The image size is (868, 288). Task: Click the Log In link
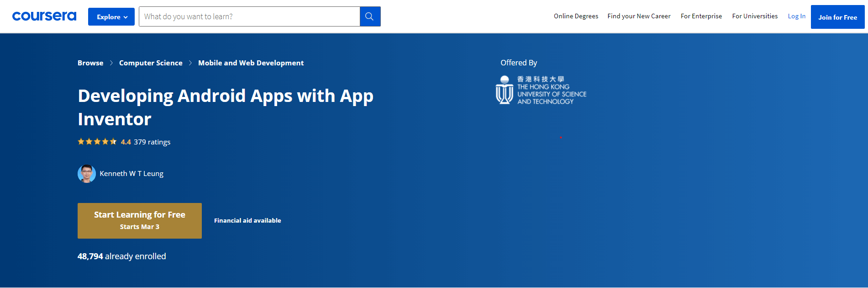coord(797,16)
